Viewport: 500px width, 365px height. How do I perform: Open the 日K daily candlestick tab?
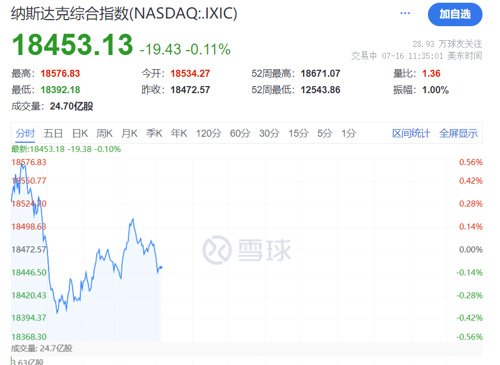tap(80, 133)
